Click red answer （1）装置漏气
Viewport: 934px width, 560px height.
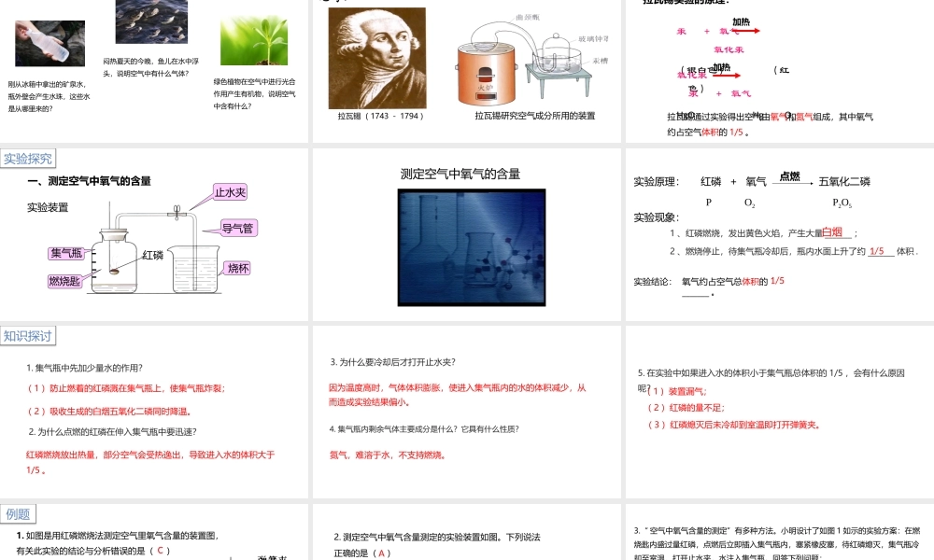(677, 391)
